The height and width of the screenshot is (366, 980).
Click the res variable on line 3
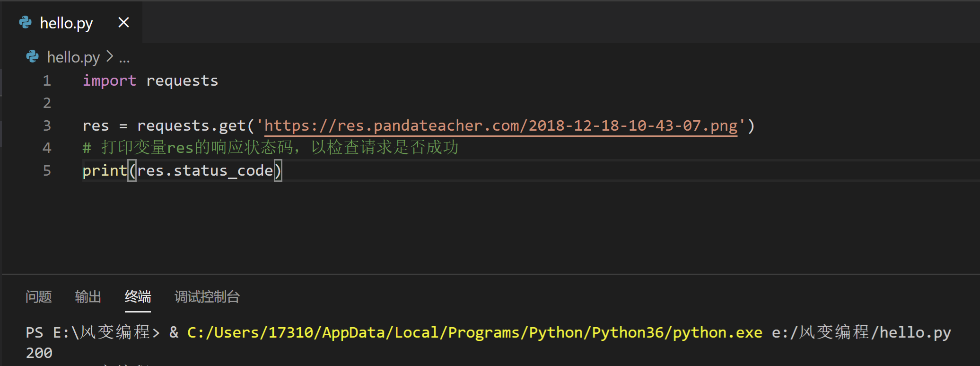pos(96,126)
